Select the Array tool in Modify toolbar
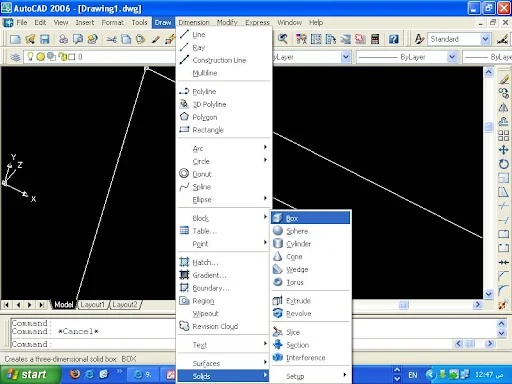The width and height of the screenshot is (512, 384). (x=503, y=136)
